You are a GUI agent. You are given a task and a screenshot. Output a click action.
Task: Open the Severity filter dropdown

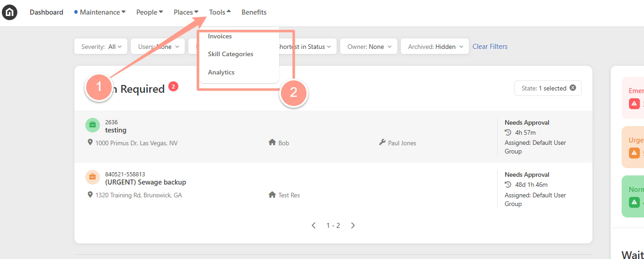(x=101, y=47)
